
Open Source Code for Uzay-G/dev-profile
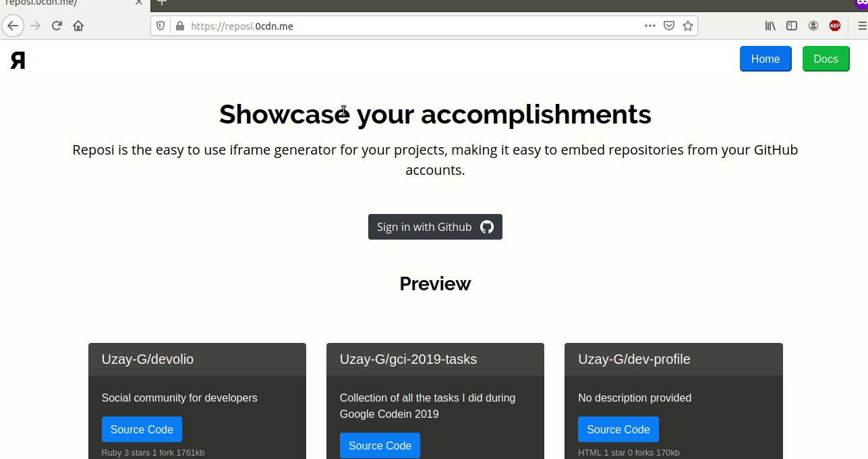(618, 429)
